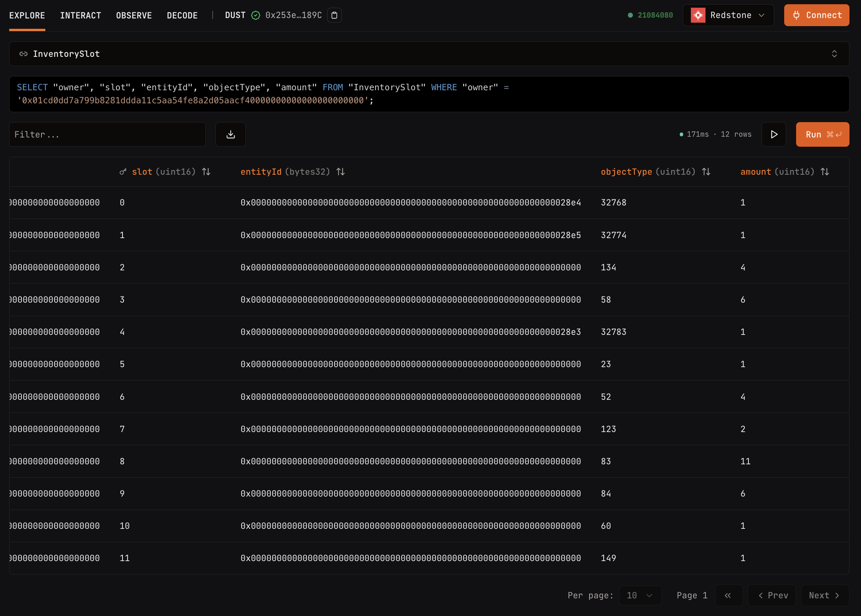Run the SQL query
Viewport: 861px width, 616px height.
823,134
